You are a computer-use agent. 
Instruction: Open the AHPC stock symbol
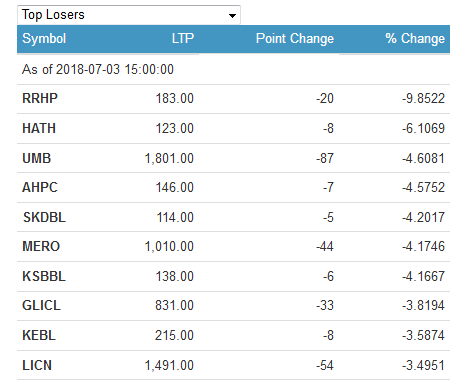(x=40, y=187)
